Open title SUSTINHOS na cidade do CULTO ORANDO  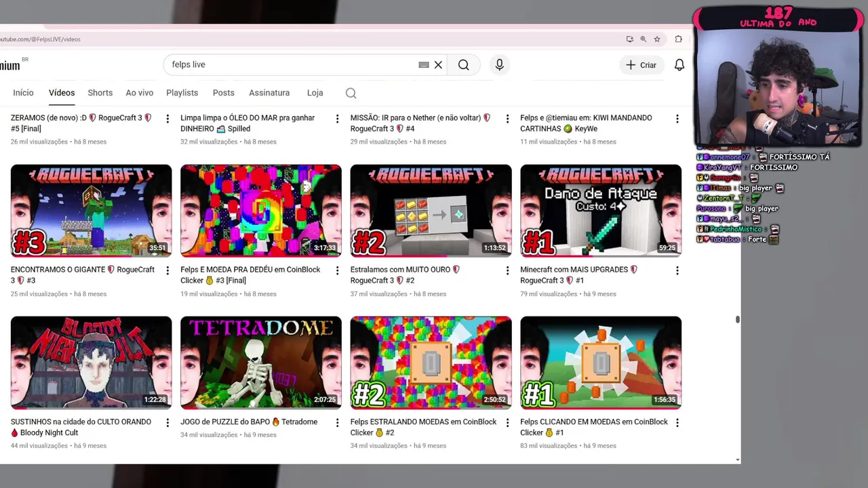pos(81,427)
